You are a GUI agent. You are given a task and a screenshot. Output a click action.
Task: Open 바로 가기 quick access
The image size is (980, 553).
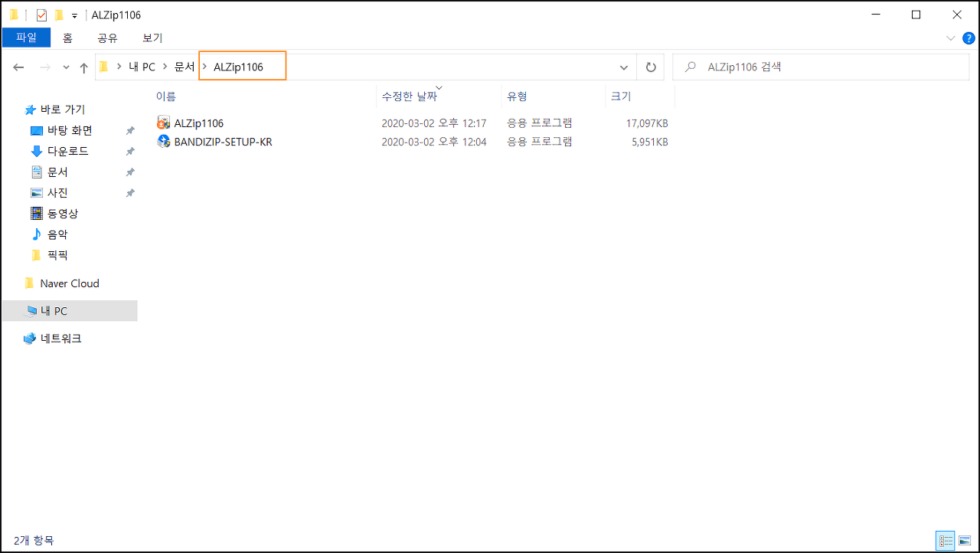click(62, 110)
